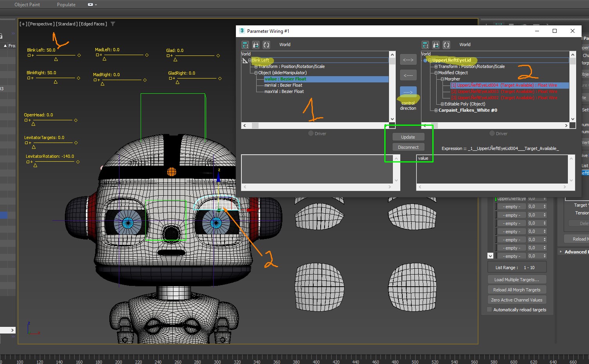Select the right pane Driver radio button
The image size is (589, 364).
(x=492, y=134)
